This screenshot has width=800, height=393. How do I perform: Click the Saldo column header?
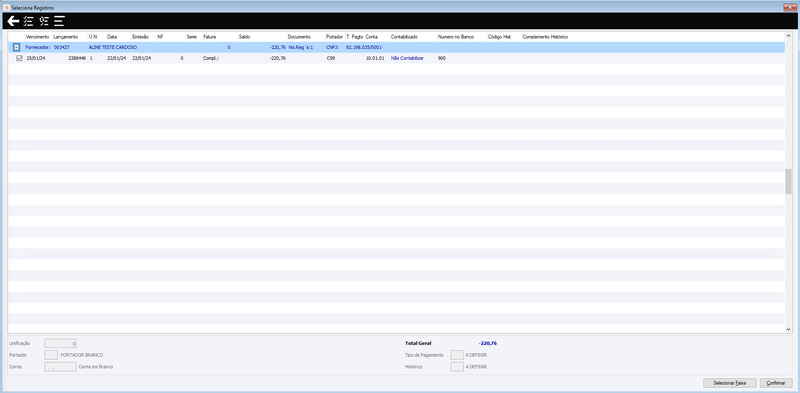tap(244, 37)
